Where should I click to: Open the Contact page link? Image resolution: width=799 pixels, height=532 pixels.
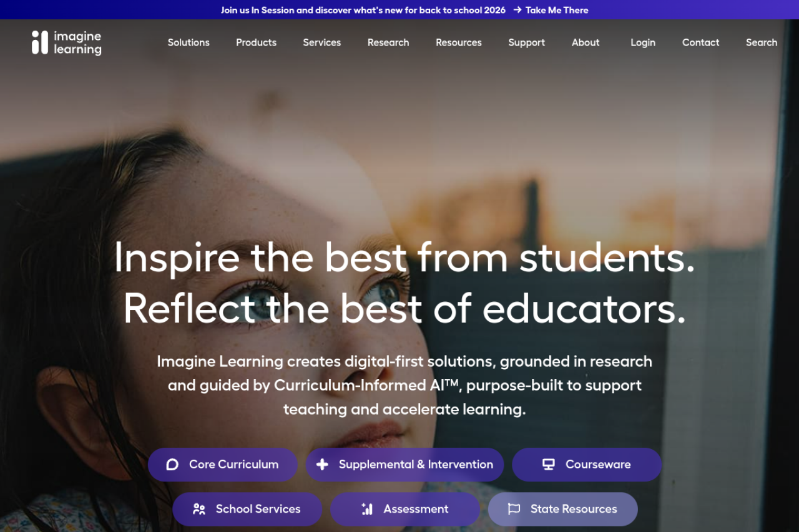[700, 42]
